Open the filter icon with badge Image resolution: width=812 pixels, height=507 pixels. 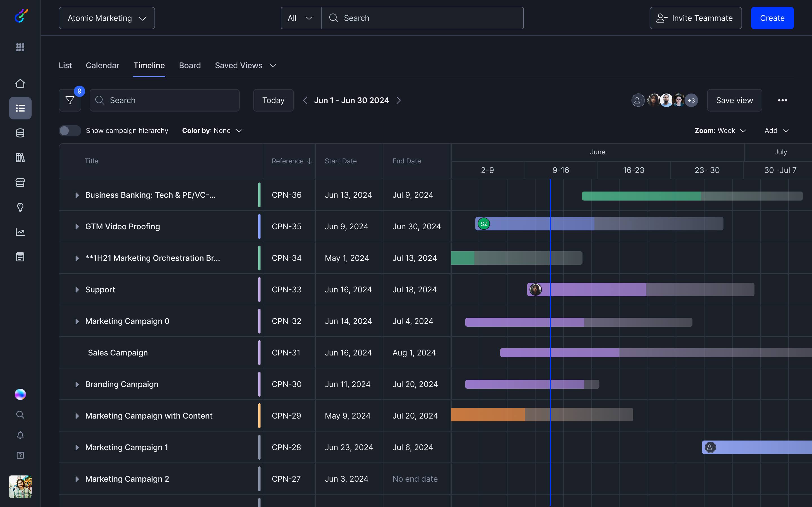tap(70, 100)
